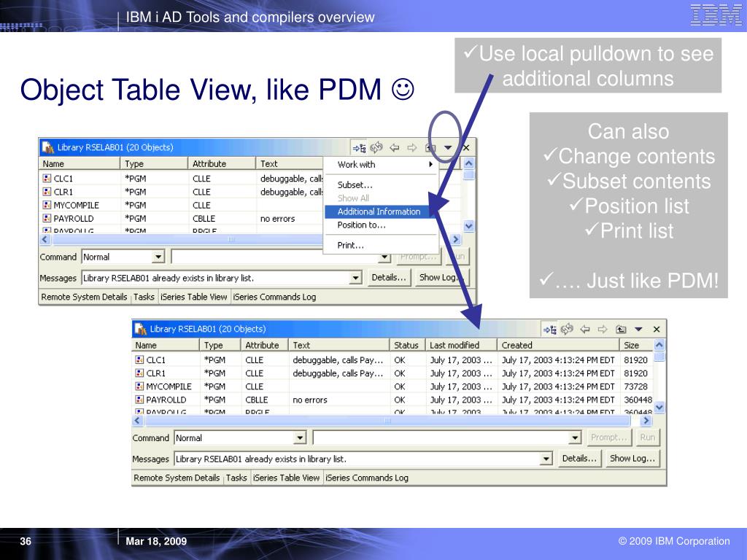Image resolution: width=747 pixels, height=560 pixels.
Task: Click forward arrow in window with open menu
Action: pos(411,147)
